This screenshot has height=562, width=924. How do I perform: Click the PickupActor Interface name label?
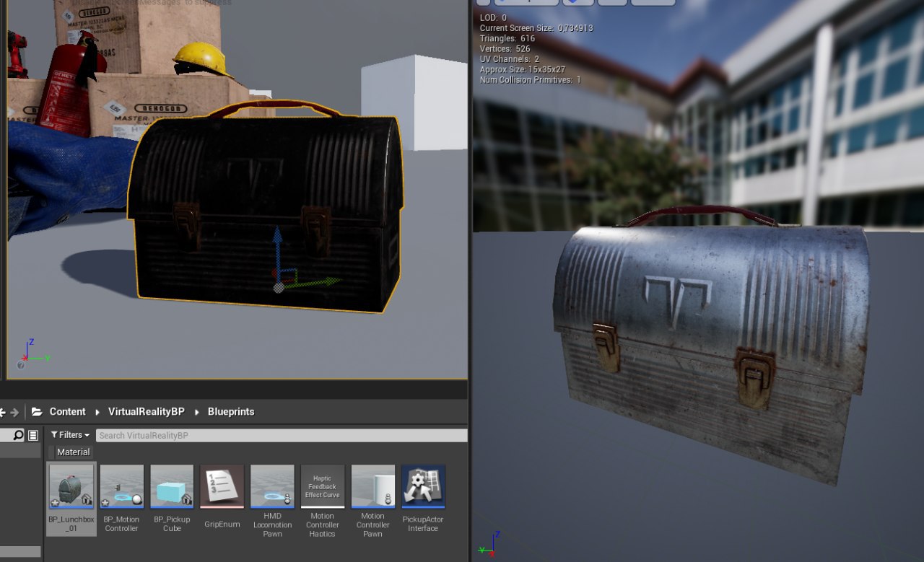423,524
